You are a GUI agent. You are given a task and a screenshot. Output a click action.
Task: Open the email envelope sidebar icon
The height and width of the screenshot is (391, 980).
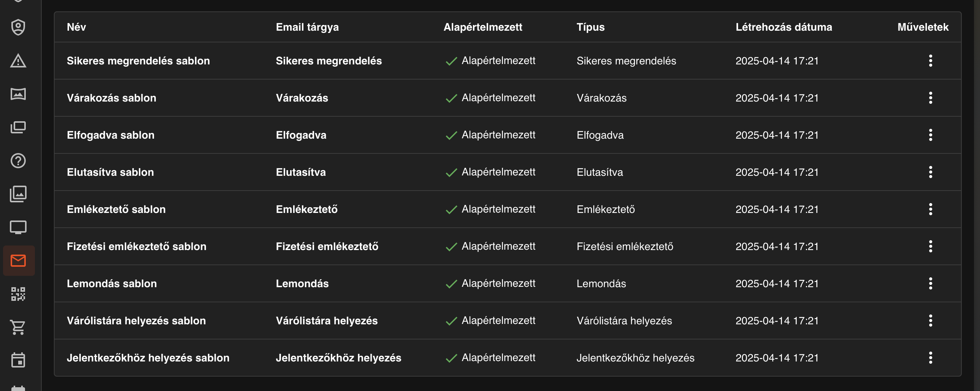coord(18,261)
